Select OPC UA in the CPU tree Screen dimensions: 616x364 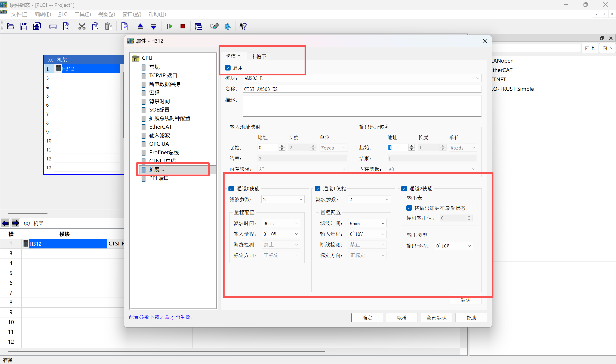pyautogui.click(x=159, y=144)
